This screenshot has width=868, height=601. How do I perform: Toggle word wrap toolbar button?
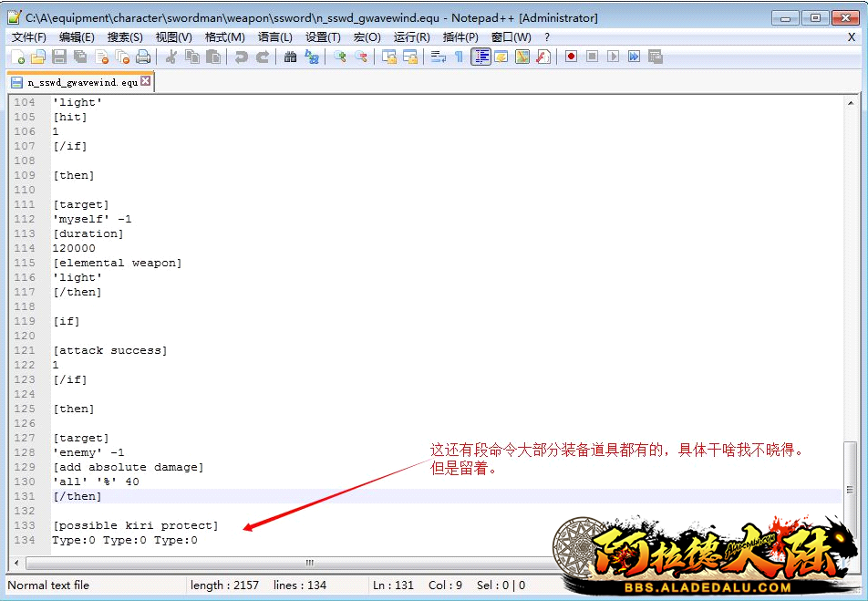(x=439, y=57)
